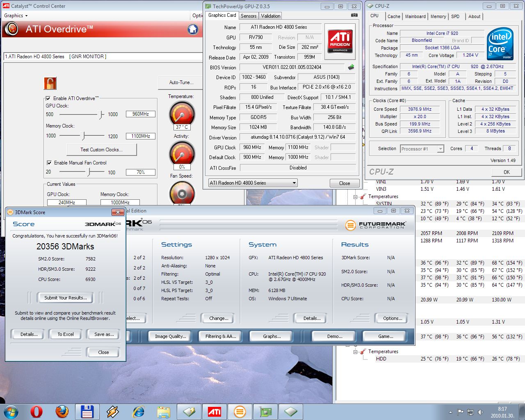This screenshot has height=420, width=525.
Task: Click the Memory Clock 1100MHz input field
Action: coord(140,136)
